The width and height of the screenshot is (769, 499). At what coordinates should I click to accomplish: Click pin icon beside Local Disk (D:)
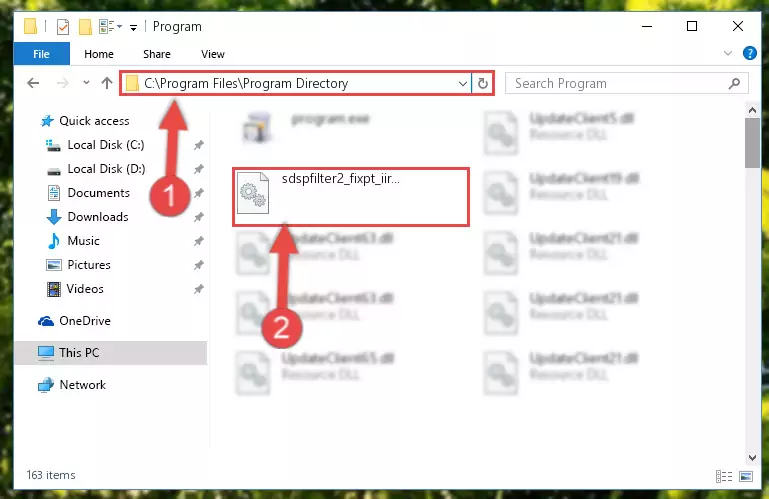[x=198, y=169]
